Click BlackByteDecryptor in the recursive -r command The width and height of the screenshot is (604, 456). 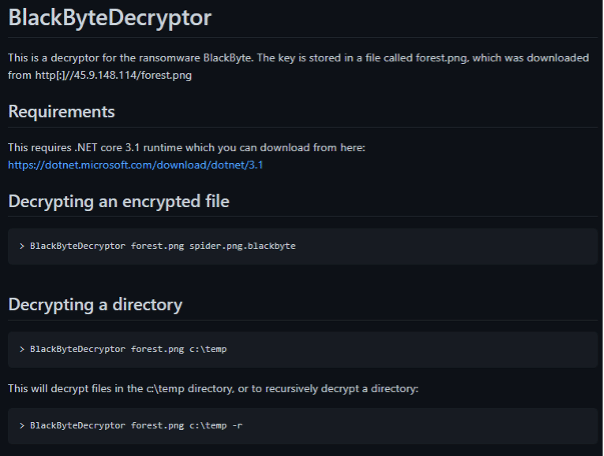click(78, 426)
